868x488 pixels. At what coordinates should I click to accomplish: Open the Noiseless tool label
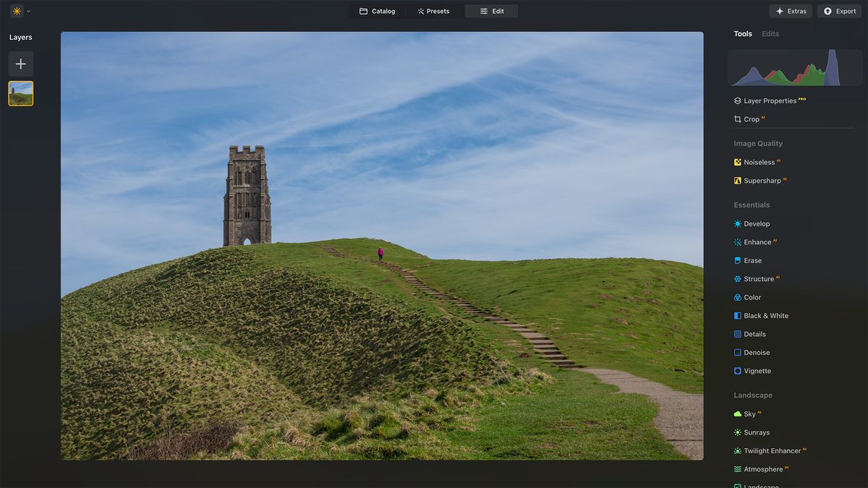(759, 163)
